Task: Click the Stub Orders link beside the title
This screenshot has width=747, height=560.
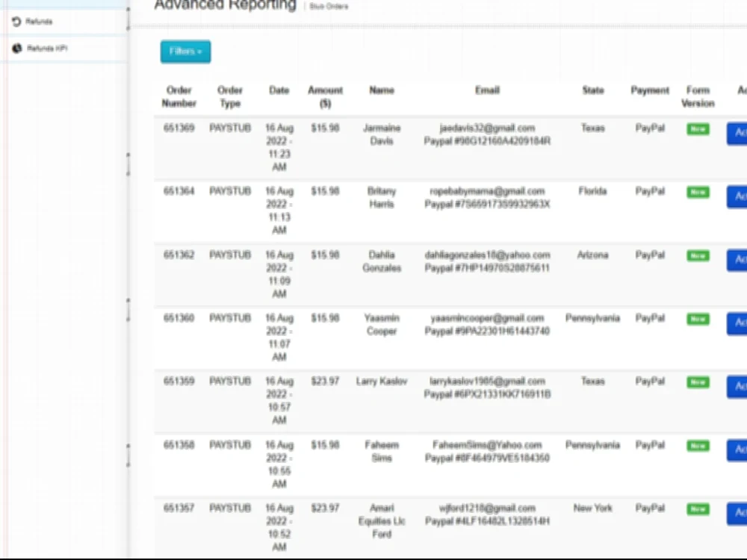Action: pyautogui.click(x=328, y=5)
